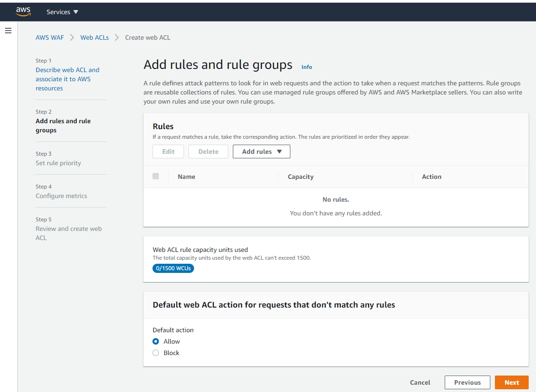Proceed with the Next button
The height and width of the screenshot is (392, 536).
pos(512,382)
